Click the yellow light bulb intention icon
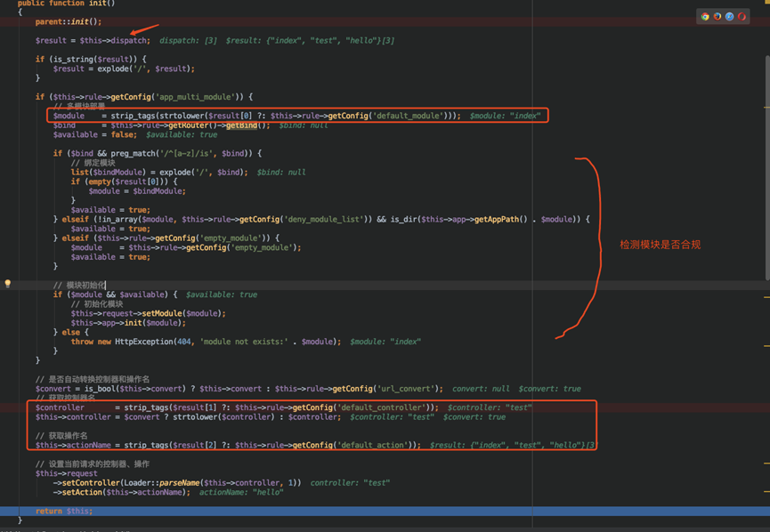 pyautogui.click(x=7, y=284)
